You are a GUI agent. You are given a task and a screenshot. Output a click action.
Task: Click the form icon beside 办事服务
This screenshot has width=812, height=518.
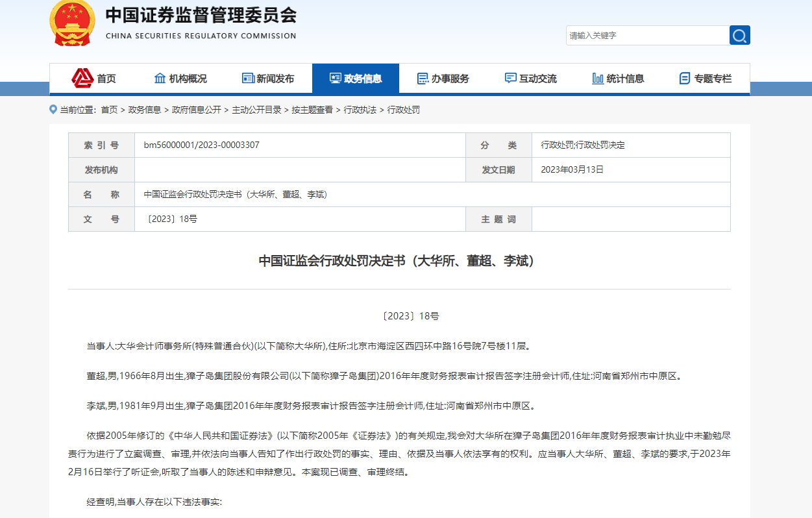tap(423, 79)
